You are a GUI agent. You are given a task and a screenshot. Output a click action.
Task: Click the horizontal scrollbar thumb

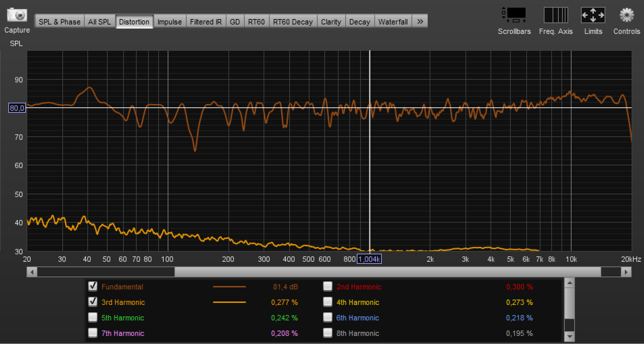387,272
